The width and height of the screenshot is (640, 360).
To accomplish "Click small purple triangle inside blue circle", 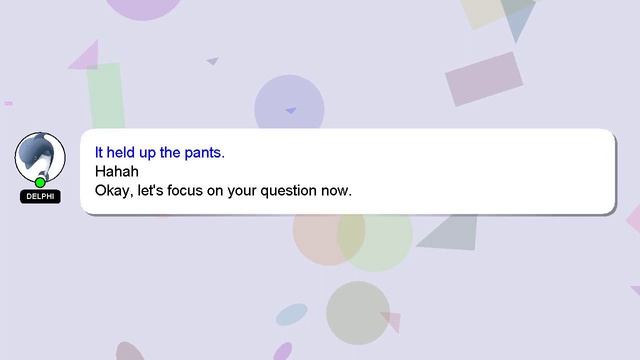I will (291, 110).
